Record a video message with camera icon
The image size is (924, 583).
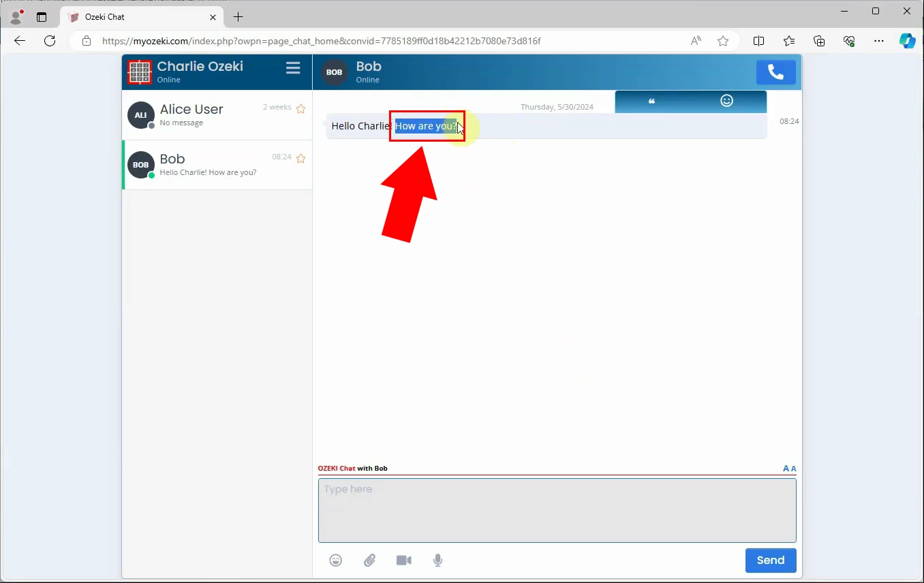click(x=404, y=561)
